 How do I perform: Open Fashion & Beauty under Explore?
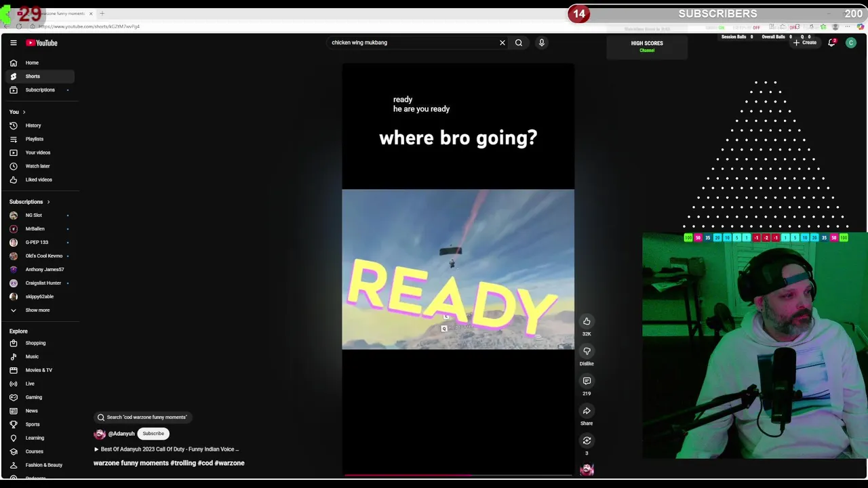[41, 465]
